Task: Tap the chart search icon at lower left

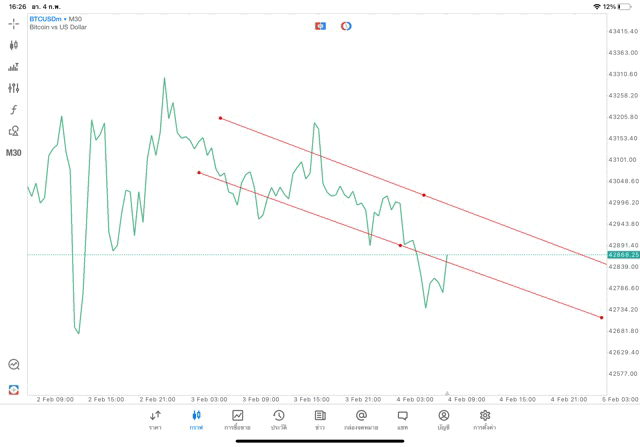Action: pos(14,365)
